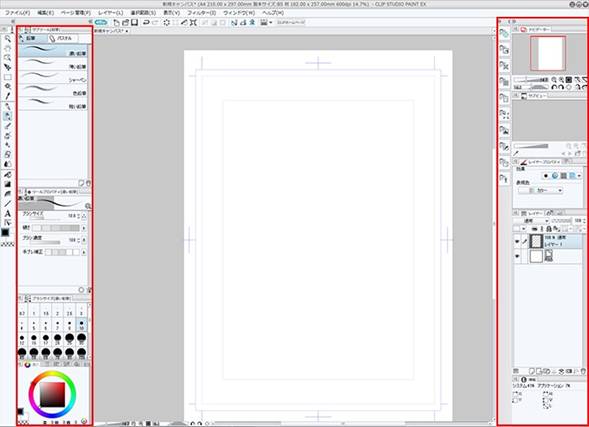This screenshot has width=589, height=427.
Task: Select the Text tool
Action: click(8, 213)
